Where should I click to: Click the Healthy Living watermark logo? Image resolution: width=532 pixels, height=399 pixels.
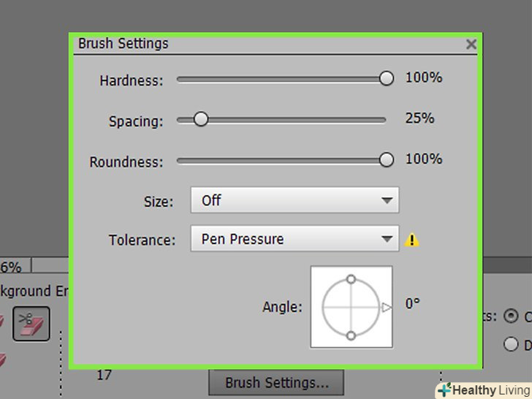484,390
